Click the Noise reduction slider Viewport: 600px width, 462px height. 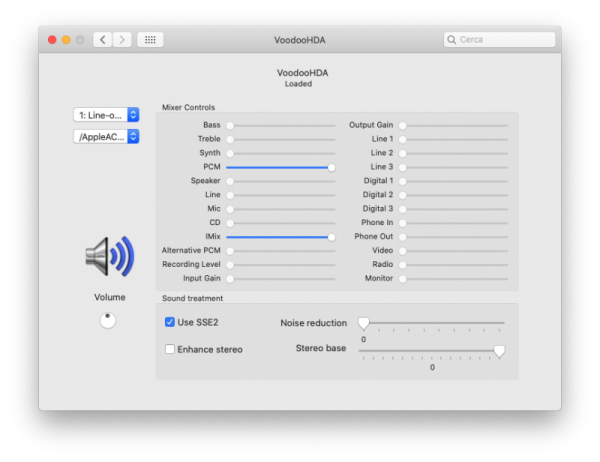coord(431,324)
